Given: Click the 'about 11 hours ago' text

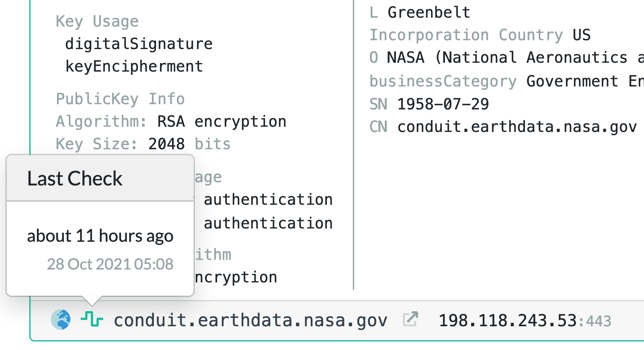Looking at the screenshot, I should pyautogui.click(x=100, y=236).
